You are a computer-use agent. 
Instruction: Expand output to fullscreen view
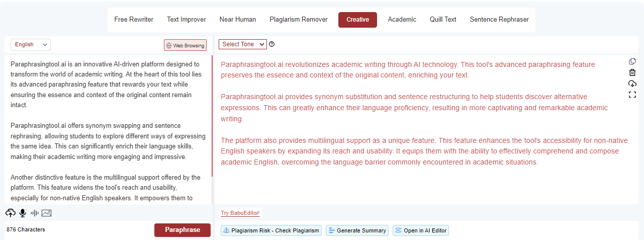click(632, 95)
